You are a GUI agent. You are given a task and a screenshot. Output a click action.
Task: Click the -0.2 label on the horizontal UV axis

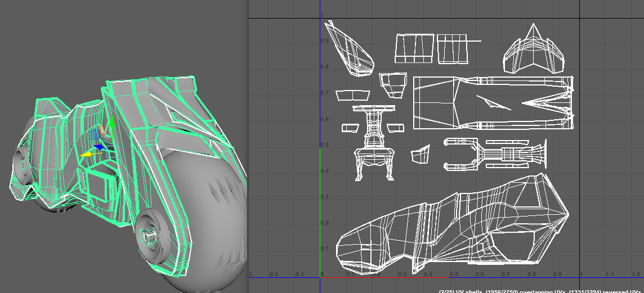tap(272, 274)
